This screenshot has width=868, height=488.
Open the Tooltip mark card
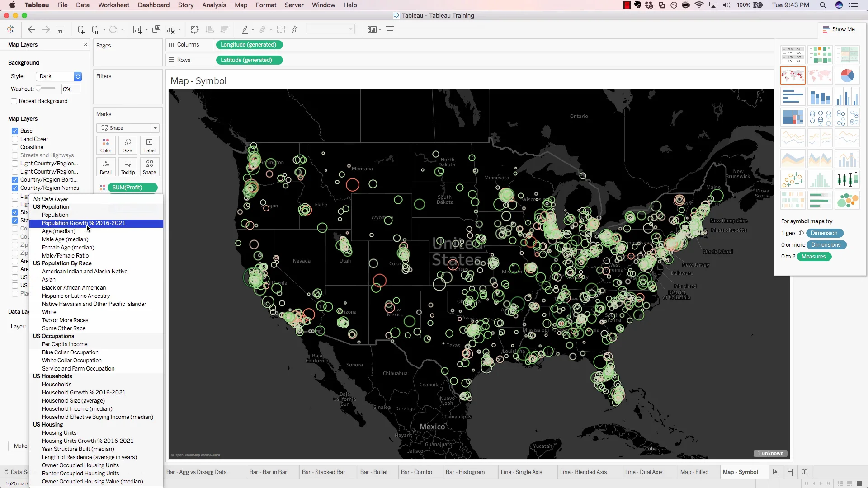pos(128,167)
